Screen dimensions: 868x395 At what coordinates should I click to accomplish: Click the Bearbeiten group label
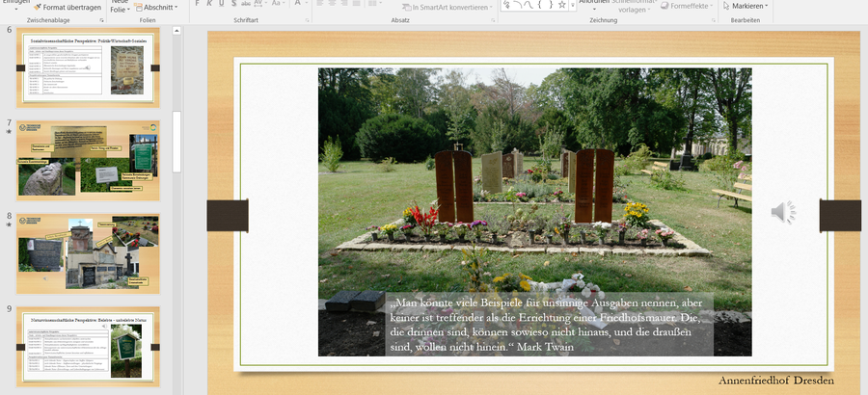point(746,20)
